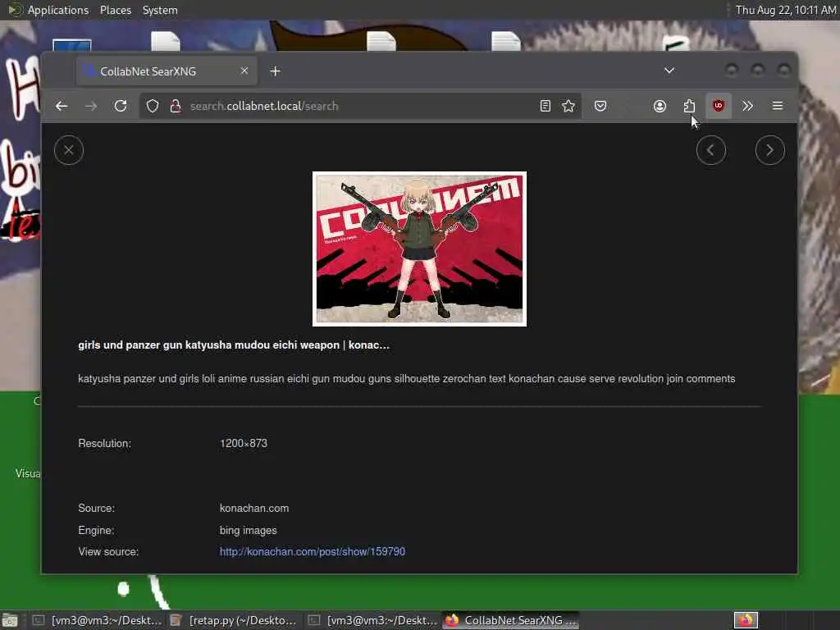The width and height of the screenshot is (840, 630).
Task: Click the konachan.com source text
Action: coord(254,508)
